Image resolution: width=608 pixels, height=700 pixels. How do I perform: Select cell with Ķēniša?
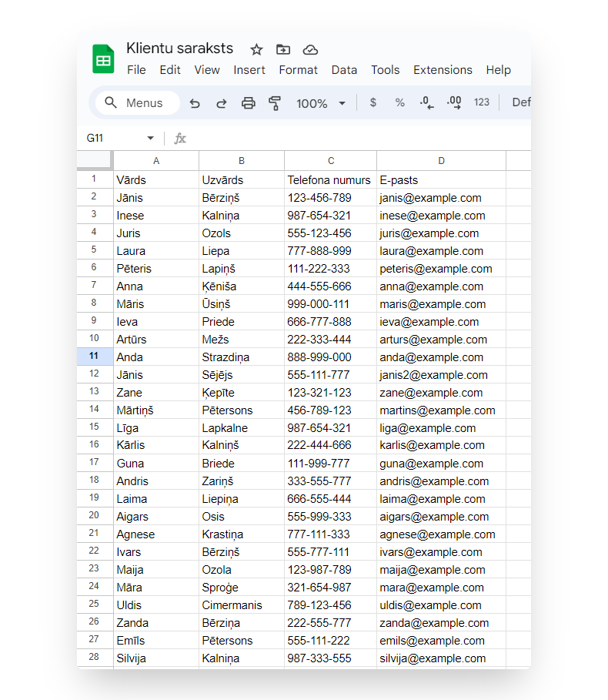(x=242, y=286)
